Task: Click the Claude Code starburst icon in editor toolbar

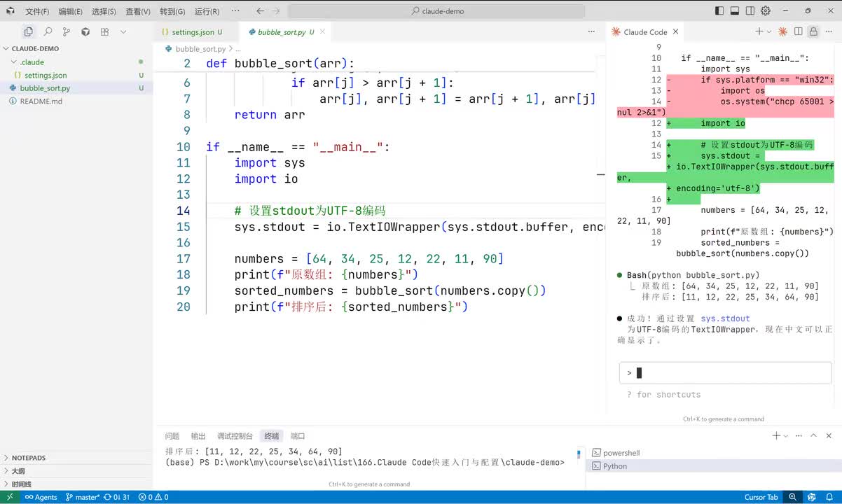Action: tap(782, 31)
